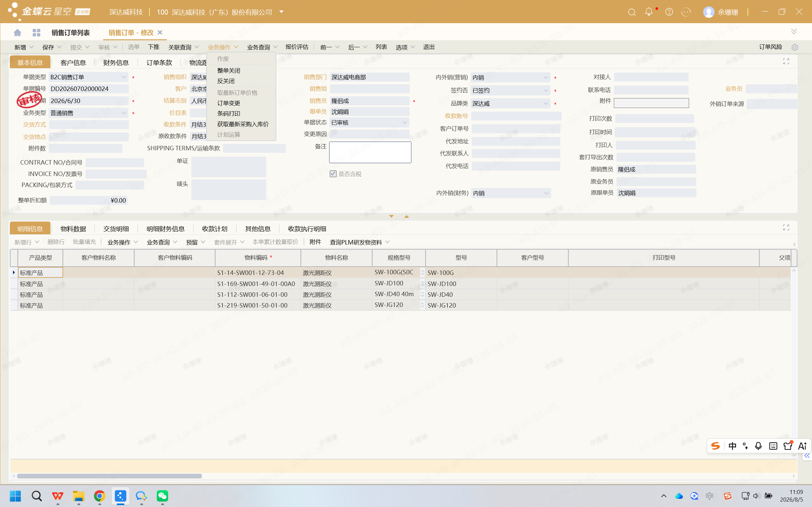
Task: Open the company selector dropdown arrow
Action: pos(281,12)
